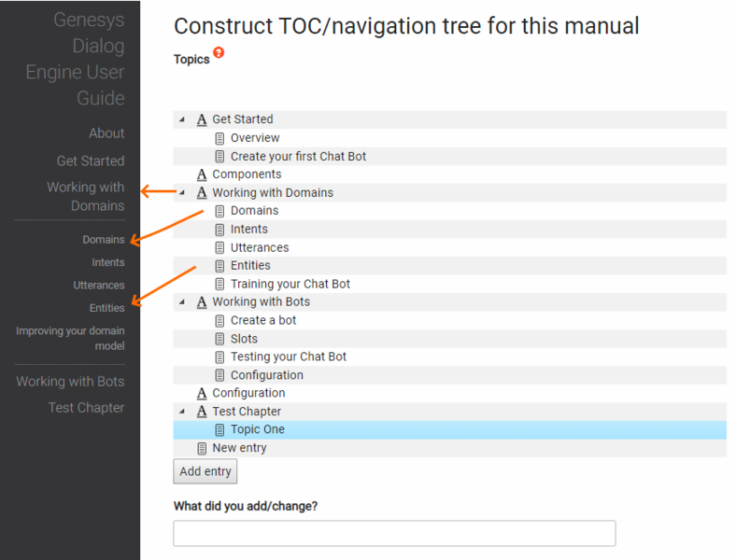Screen dimensions: 736x560
Task: Click the chapter icon for Test Chapter
Action: pyautogui.click(x=202, y=412)
